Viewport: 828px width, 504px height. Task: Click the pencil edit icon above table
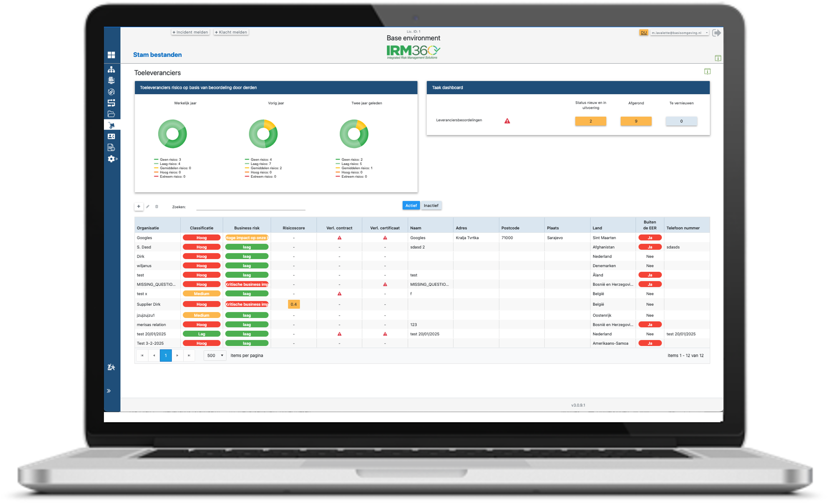(148, 207)
